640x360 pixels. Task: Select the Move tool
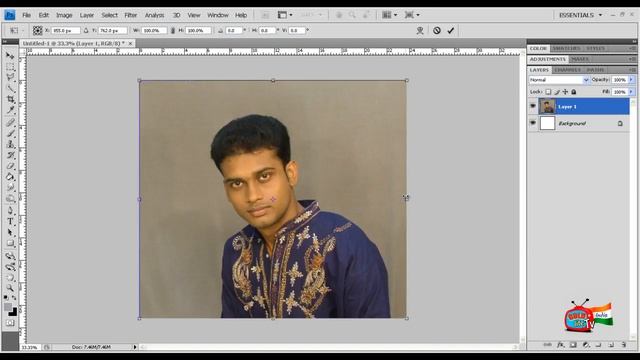[10, 56]
